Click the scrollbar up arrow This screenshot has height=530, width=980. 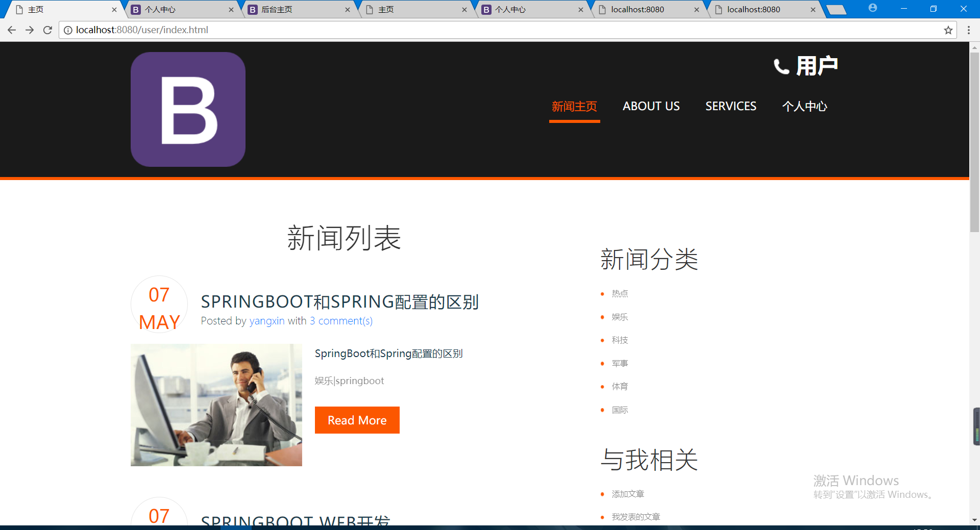(974, 47)
